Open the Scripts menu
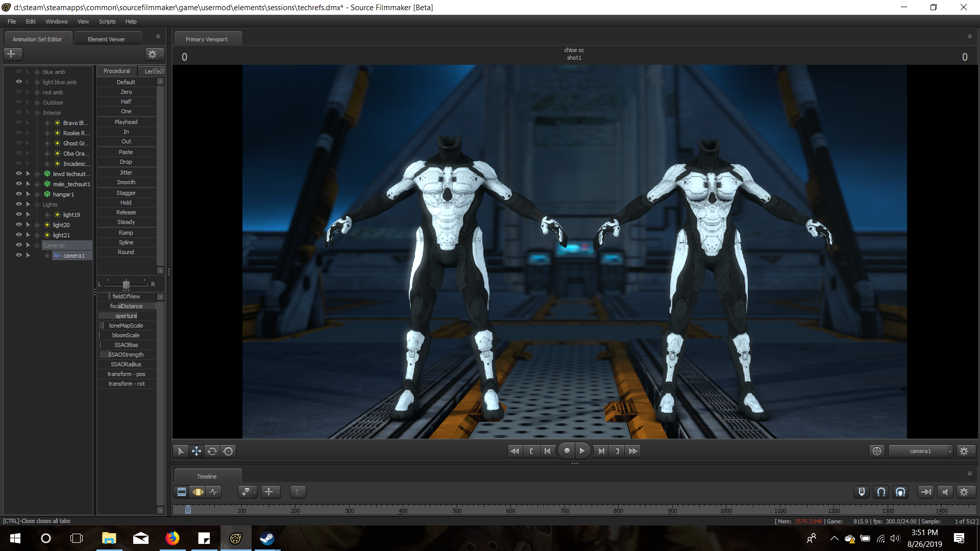Screen dimensions: 980x551 (x=107, y=21)
